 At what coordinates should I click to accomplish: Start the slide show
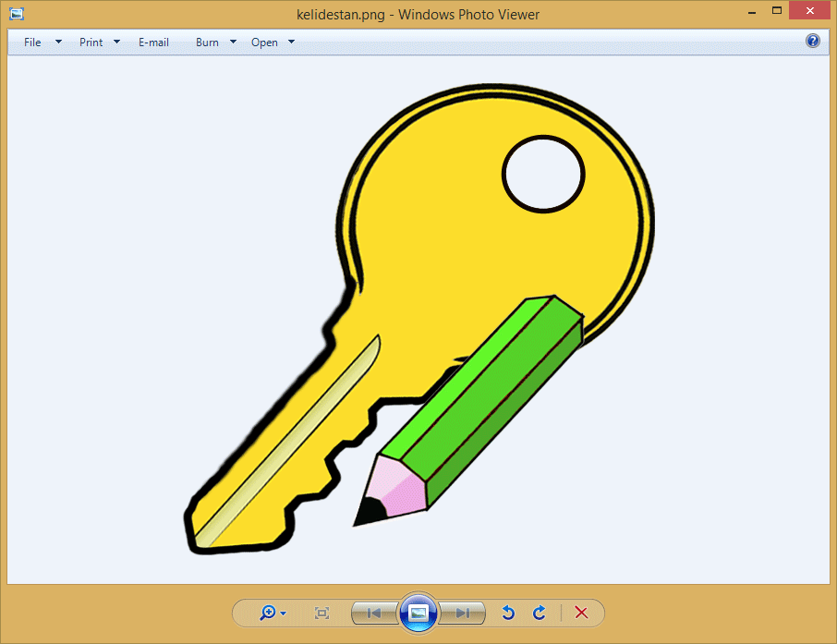[x=418, y=613]
